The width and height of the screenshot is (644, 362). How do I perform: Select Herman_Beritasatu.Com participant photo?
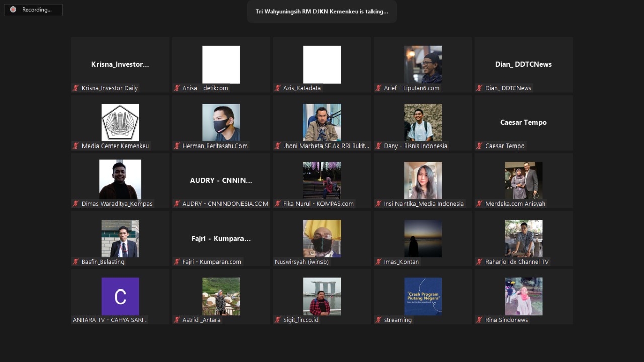point(221,122)
